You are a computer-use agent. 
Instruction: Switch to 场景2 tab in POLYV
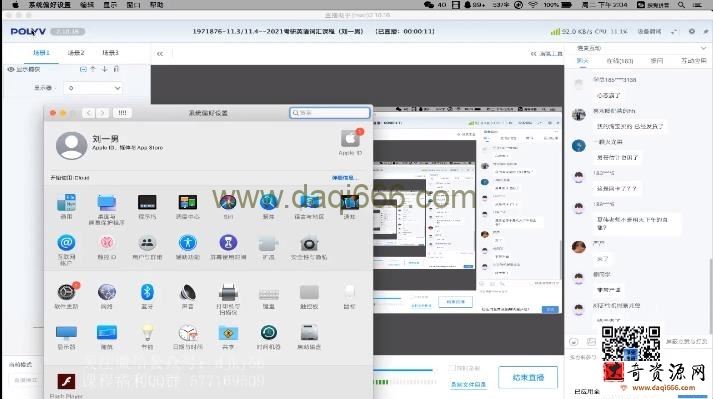click(76, 53)
